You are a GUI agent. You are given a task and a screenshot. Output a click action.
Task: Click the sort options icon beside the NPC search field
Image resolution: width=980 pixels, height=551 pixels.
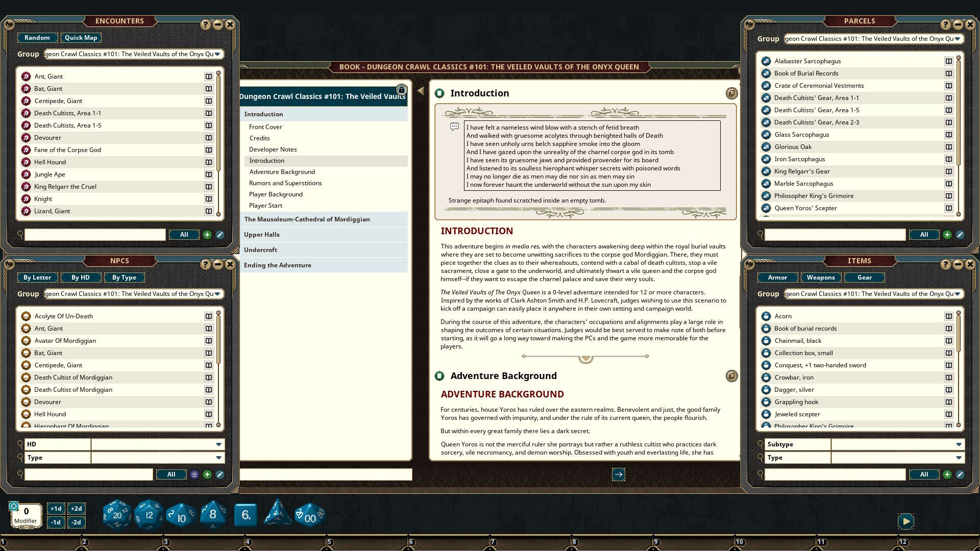pyautogui.click(x=194, y=474)
